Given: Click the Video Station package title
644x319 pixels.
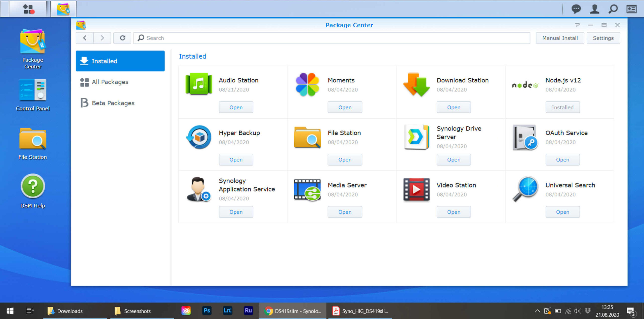Looking at the screenshot, I should tap(456, 185).
